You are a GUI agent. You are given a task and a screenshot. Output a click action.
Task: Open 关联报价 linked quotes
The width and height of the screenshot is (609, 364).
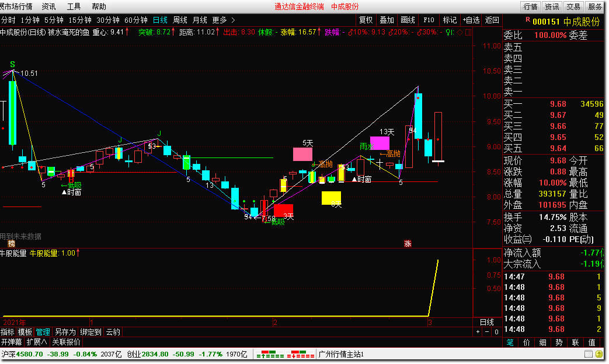coord(66,342)
